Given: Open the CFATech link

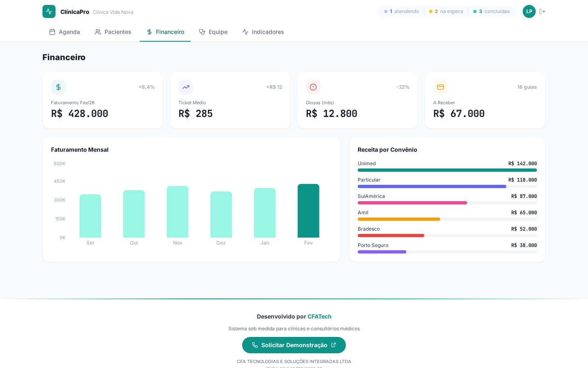Looking at the screenshot, I should click(x=319, y=316).
